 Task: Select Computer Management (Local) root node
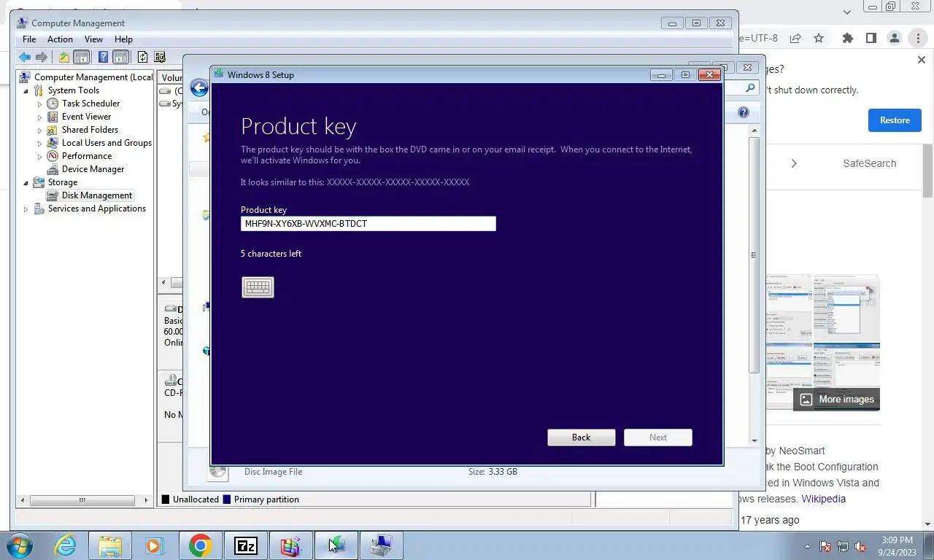click(93, 77)
